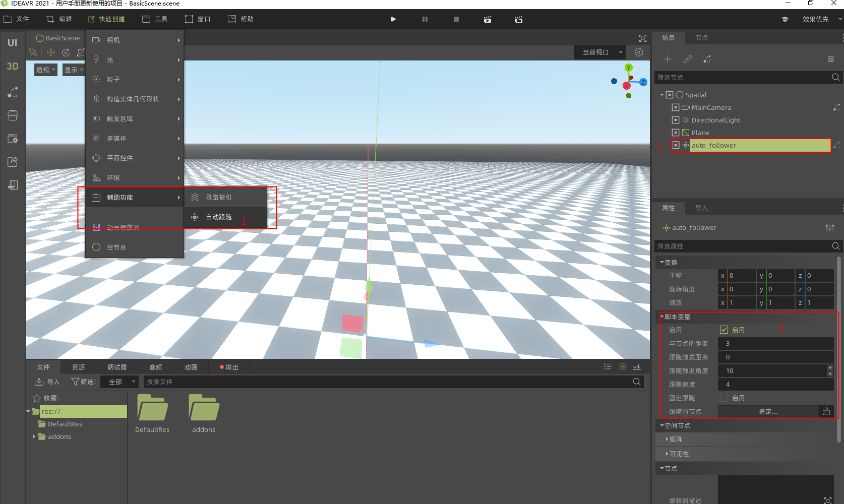Click in 跟随速度 value field
Viewport: 844px width, 504px height.
(x=775, y=385)
